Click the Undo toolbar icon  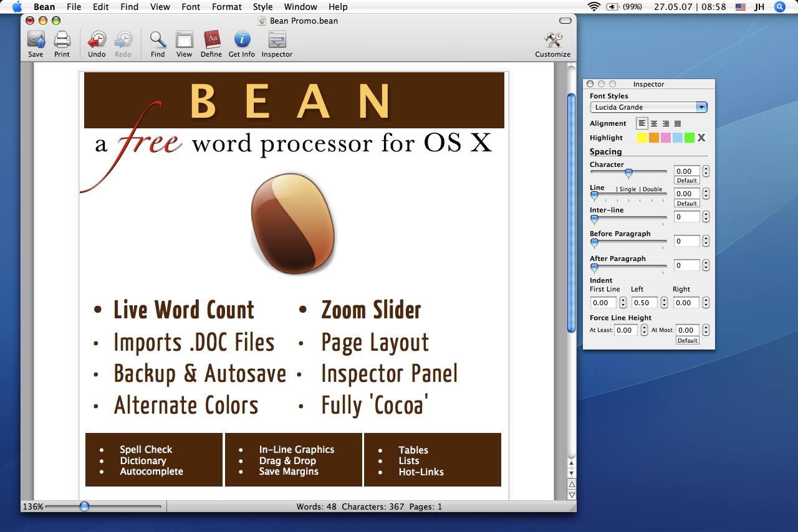[x=97, y=41]
